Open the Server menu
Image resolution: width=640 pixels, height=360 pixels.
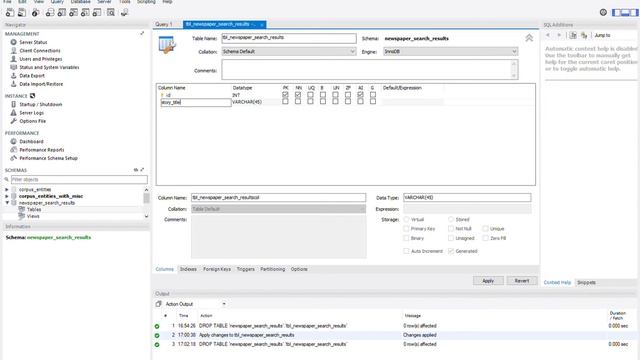pos(104,2)
